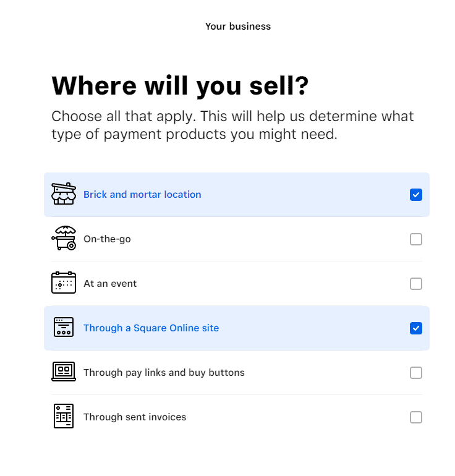Viewport: 455px width, 476px height.
Task: Click the "Through a Square Online site" text
Action: [x=151, y=328]
